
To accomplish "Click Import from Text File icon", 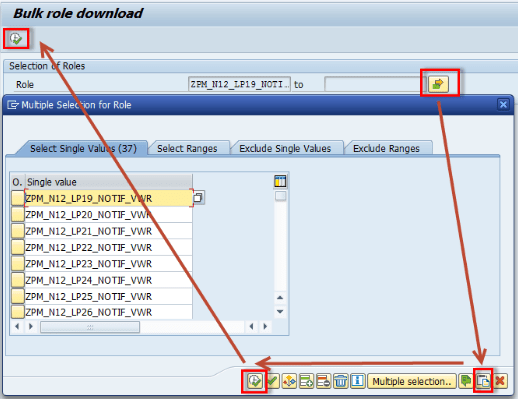I will [466, 381].
